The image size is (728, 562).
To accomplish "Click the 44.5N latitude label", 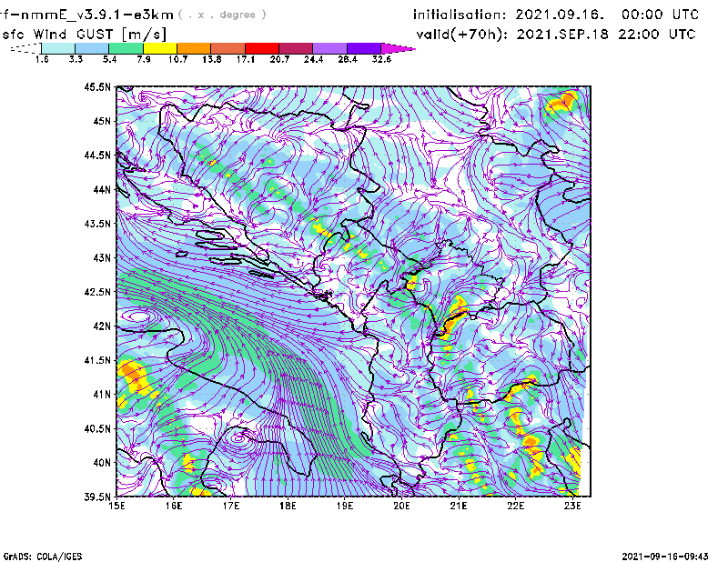I will pos(97,155).
